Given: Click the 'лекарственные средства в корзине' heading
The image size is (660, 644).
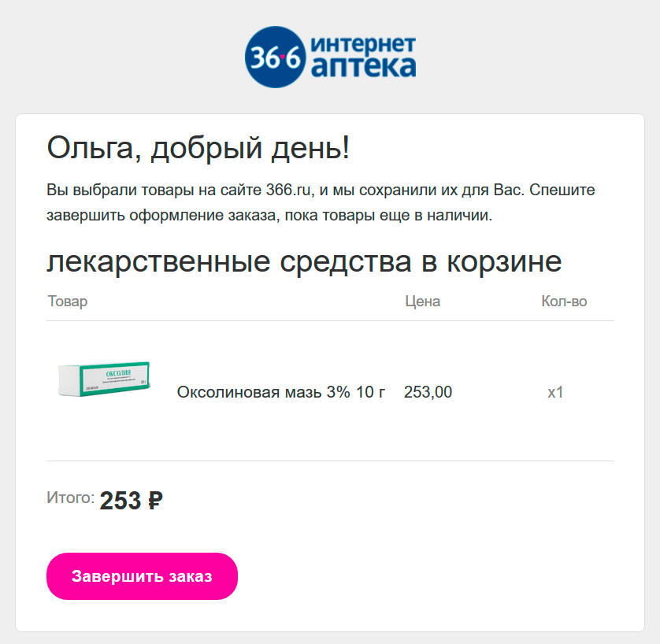Looking at the screenshot, I should point(304,261).
